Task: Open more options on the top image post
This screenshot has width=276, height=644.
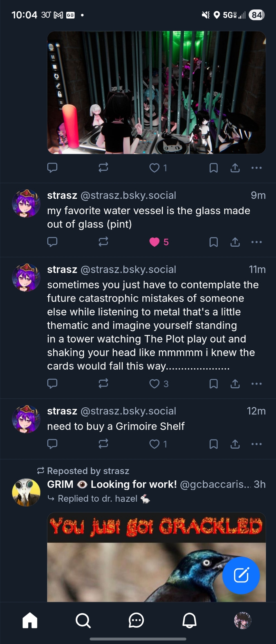Action: tap(256, 168)
